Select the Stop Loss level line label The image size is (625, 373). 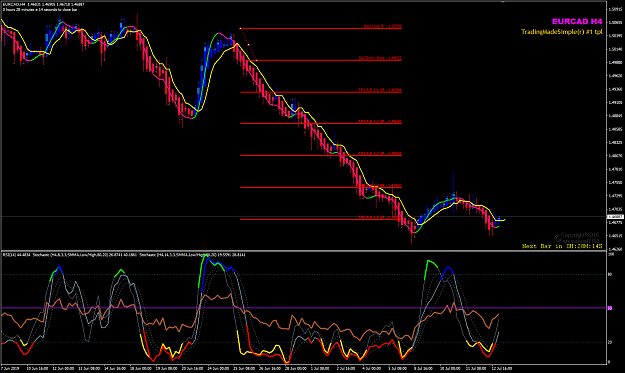[382, 26]
